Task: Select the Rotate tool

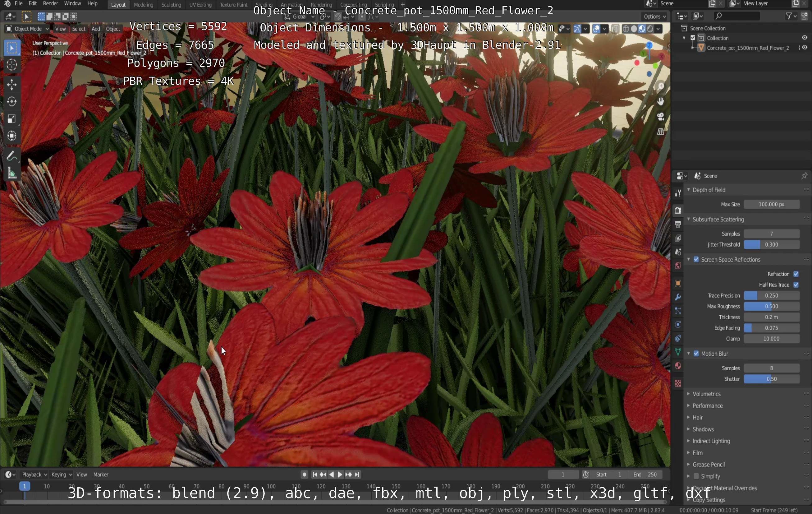Action: click(12, 102)
